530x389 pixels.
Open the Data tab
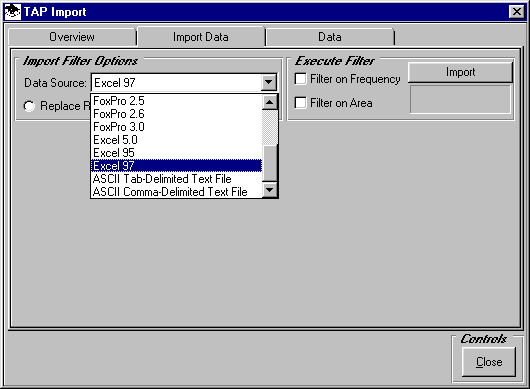[330, 37]
